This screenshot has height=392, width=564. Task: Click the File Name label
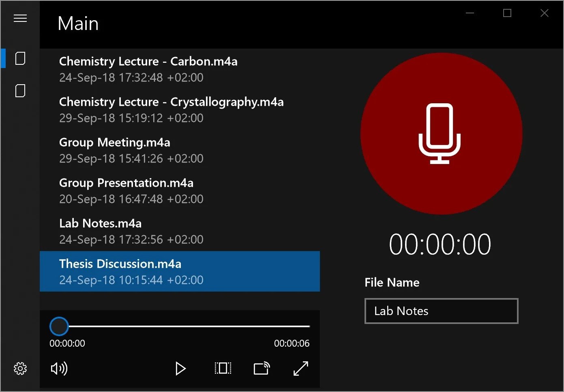pyautogui.click(x=392, y=282)
